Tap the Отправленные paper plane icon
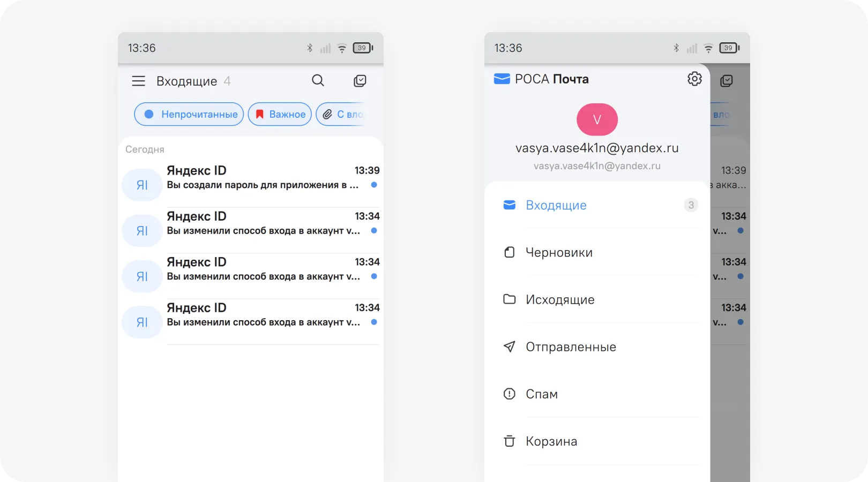Viewport: 868px width, 482px height. 510,347
